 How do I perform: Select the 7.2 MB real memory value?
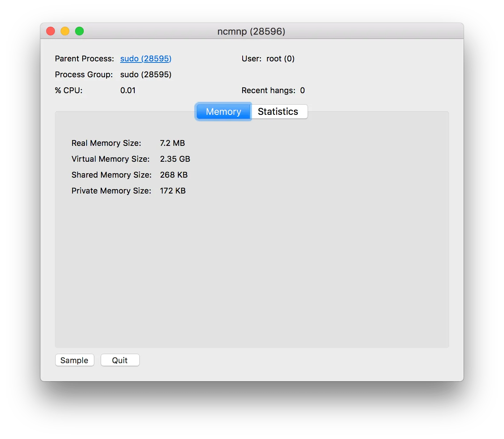pos(172,143)
